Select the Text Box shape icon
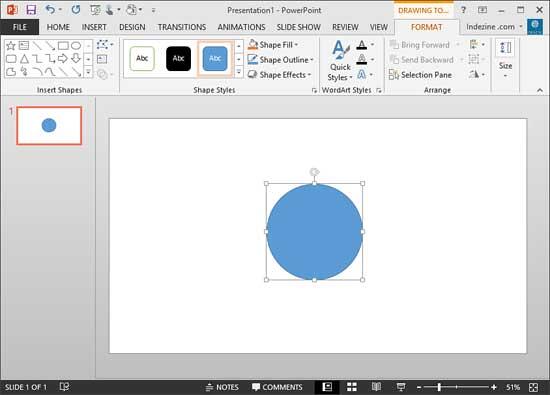The width and height of the screenshot is (550, 395). [x=24, y=46]
